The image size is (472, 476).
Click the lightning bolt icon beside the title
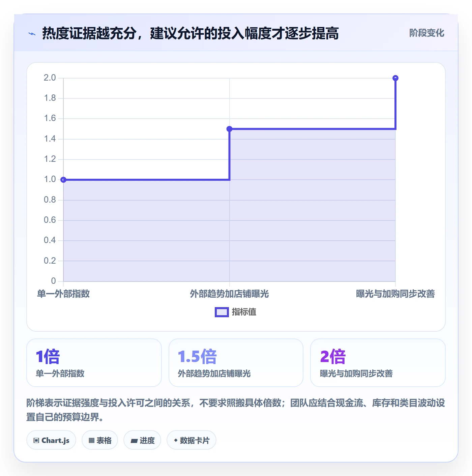(x=32, y=34)
